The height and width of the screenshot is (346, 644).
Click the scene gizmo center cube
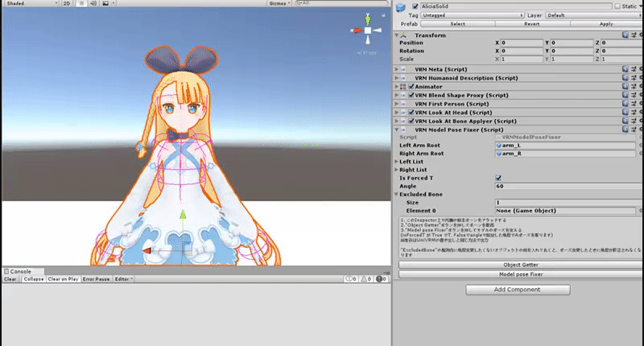(x=368, y=31)
